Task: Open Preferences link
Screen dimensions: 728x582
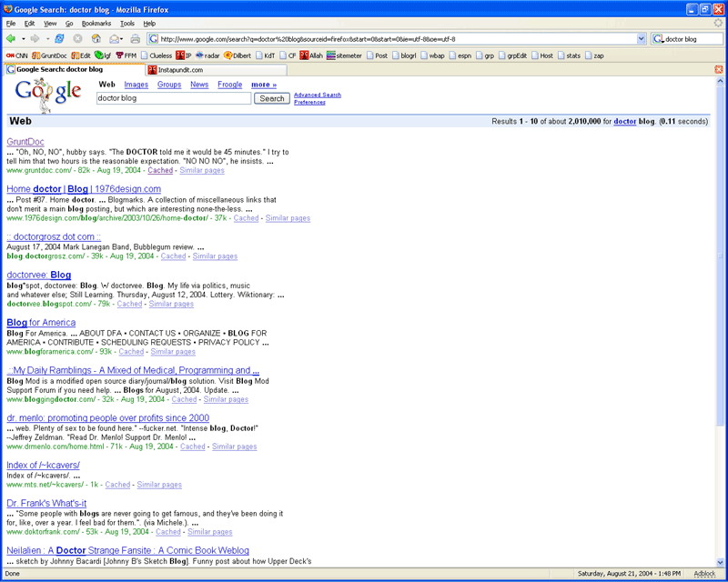Action: tap(309, 102)
